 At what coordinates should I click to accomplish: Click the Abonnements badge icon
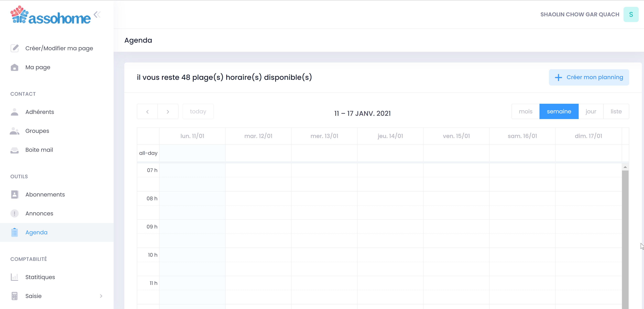[x=14, y=194]
